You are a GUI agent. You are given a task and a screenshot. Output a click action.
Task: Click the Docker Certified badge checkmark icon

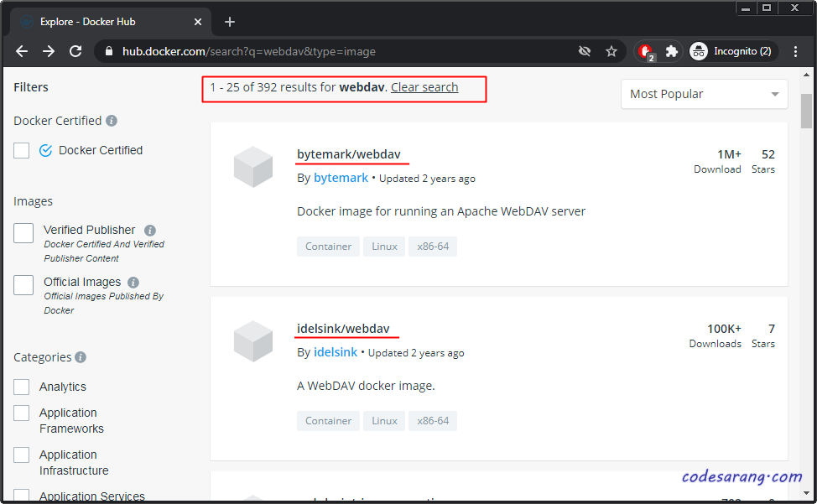tap(46, 150)
